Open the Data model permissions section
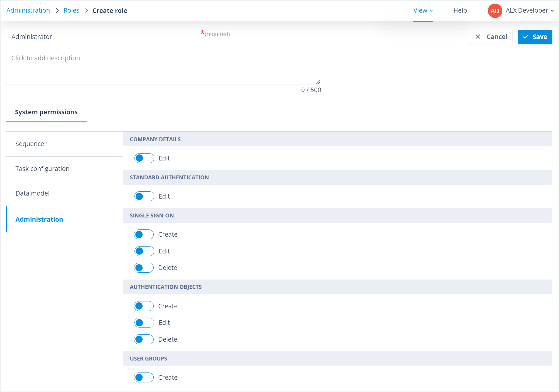The image size is (559, 392). 65,193
